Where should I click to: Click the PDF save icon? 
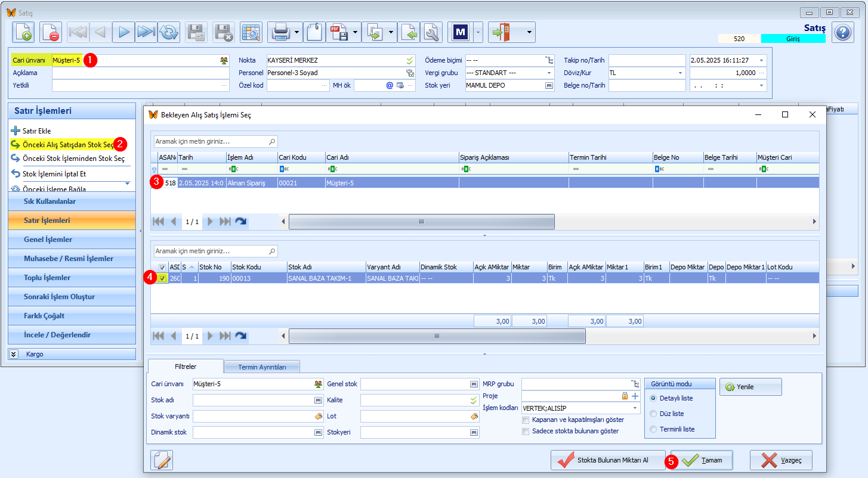[339, 32]
